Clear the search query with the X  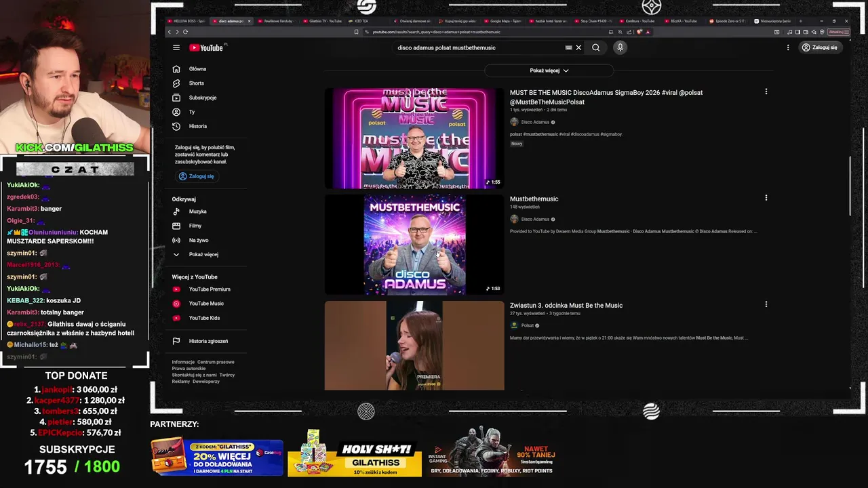pyautogui.click(x=578, y=47)
